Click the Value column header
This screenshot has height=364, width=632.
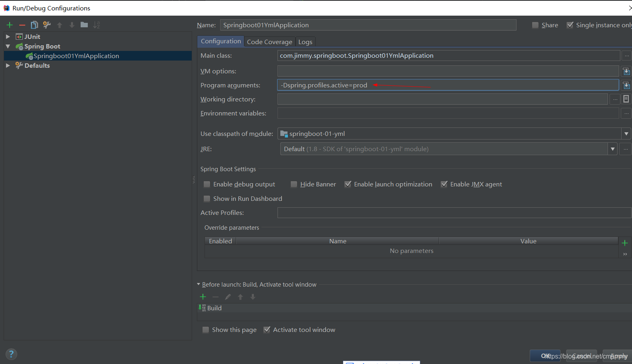pos(529,241)
